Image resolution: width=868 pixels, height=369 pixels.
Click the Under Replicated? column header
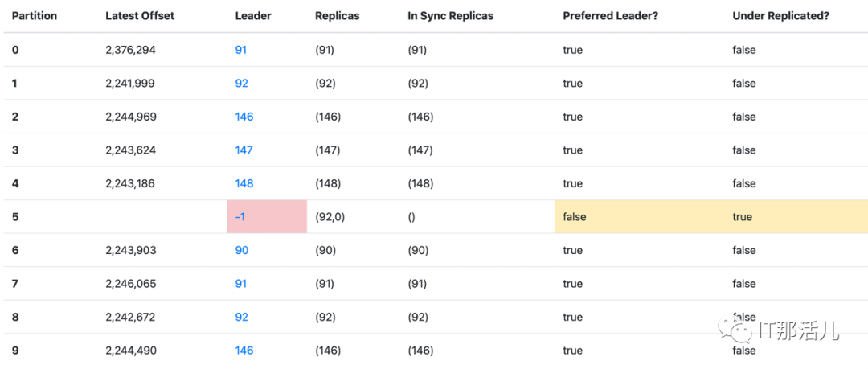click(x=781, y=16)
